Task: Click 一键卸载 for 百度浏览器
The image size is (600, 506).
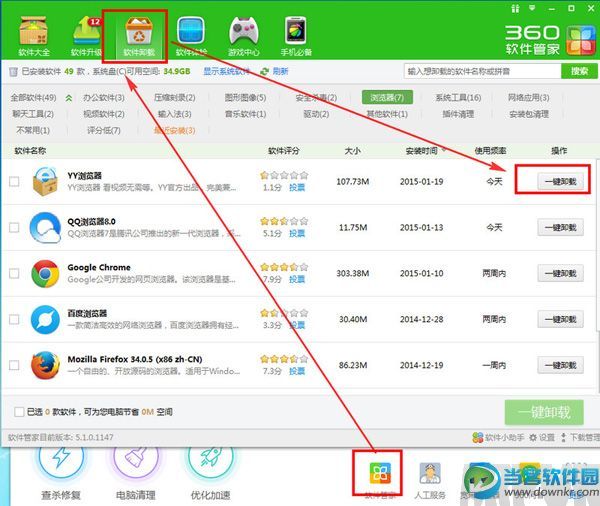Action: (x=561, y=319)
